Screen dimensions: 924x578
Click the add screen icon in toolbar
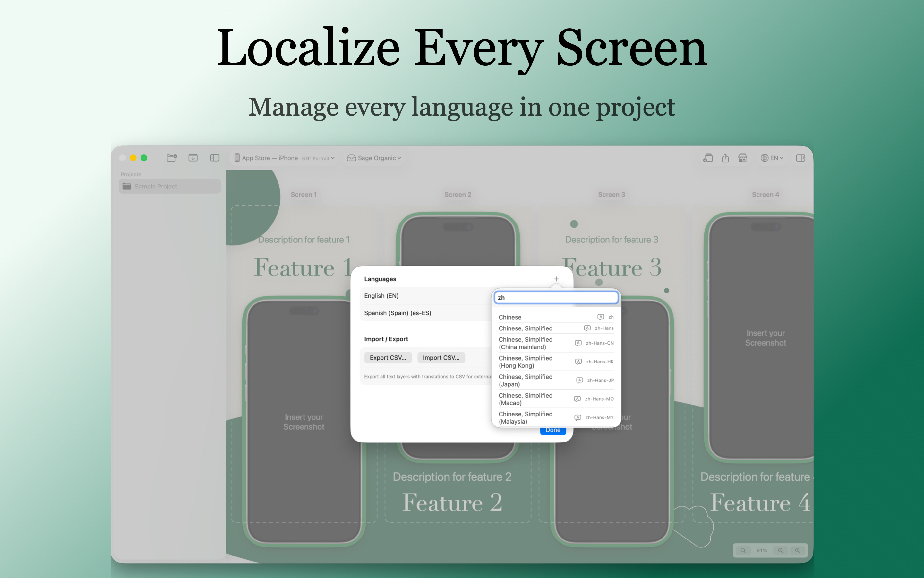(708, 158)
